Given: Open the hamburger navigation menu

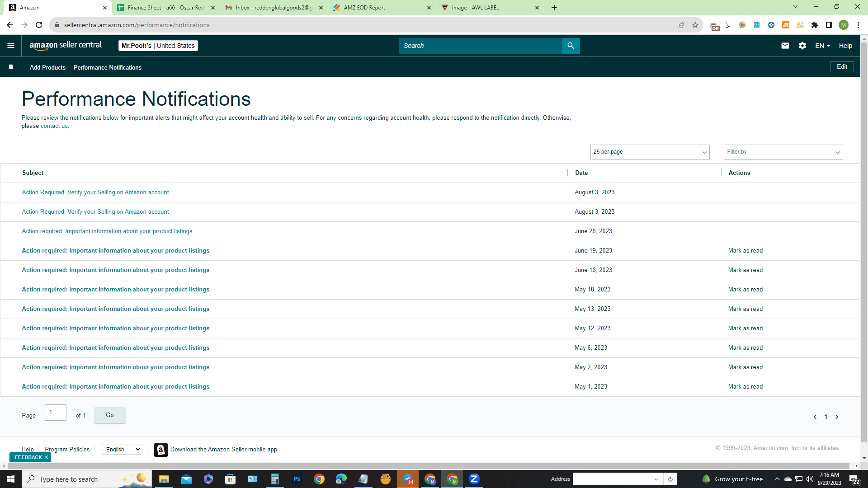Looking at the screenshot, I should pos(11,46).
